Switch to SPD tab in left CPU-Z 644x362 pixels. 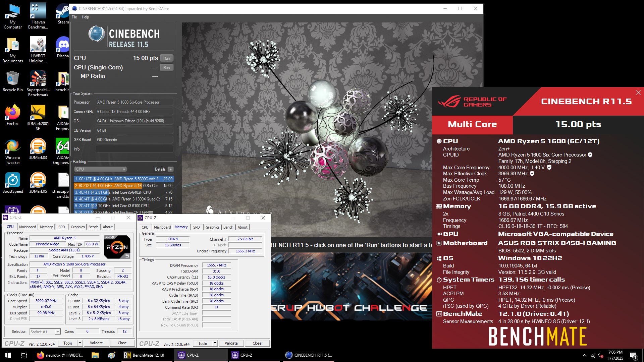[62, 227]
